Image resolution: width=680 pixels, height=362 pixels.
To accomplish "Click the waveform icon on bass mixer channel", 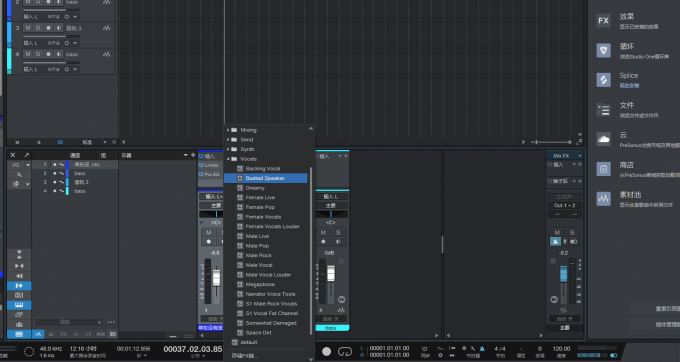I will point(341,310).
